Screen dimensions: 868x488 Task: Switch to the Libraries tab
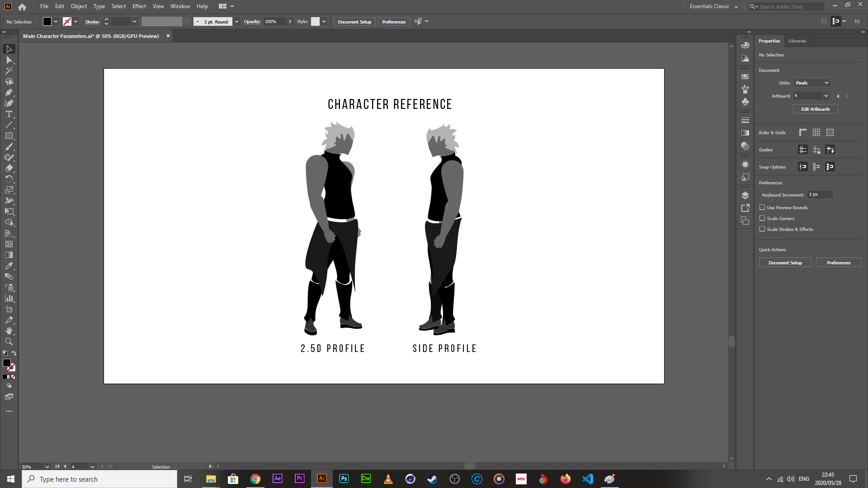[797, 41]
